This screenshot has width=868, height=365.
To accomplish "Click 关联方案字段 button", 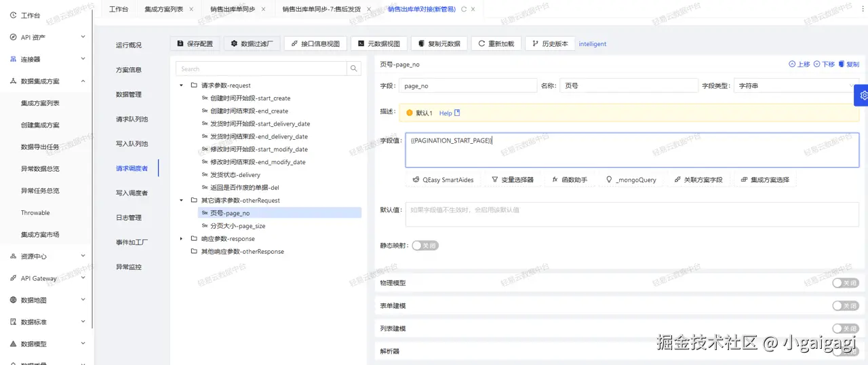I will (698, 180).
